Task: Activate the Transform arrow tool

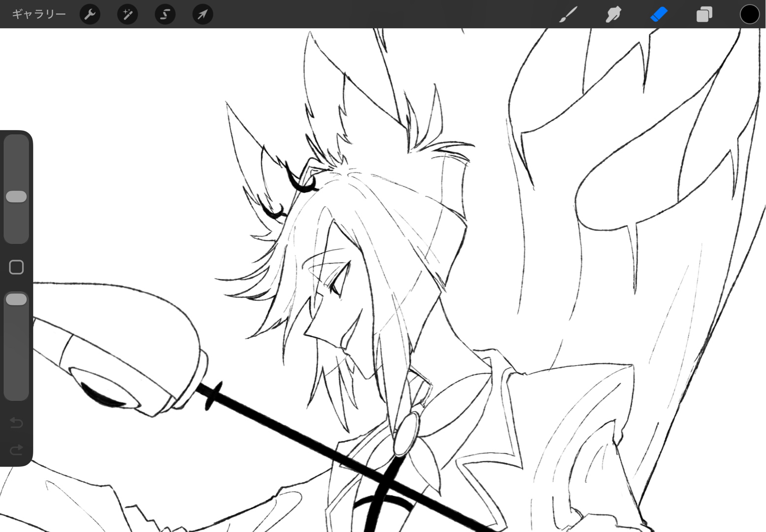Action: (x=202, y=14)
